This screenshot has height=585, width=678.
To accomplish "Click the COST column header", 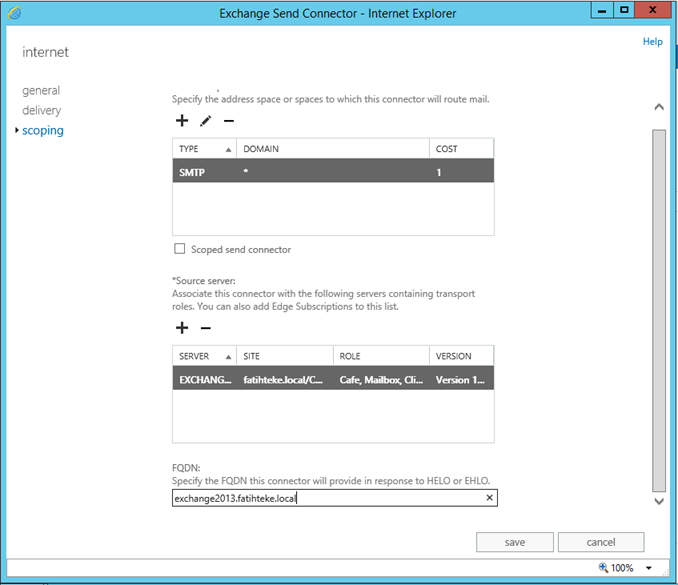I will (x=461, y=149).
